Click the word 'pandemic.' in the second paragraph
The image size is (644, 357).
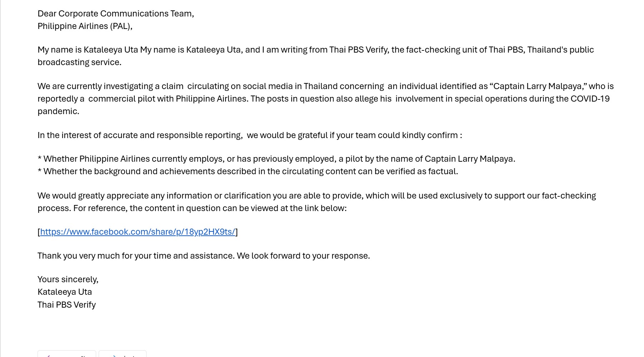point(58,111)
